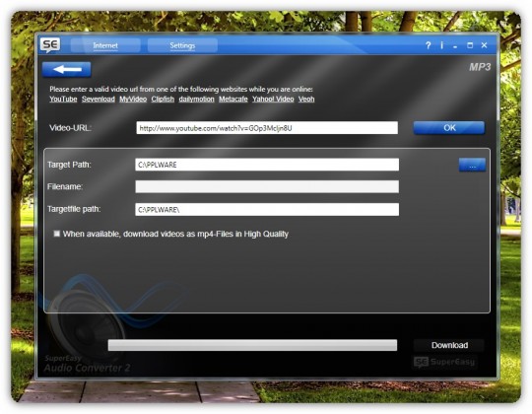Open the Sevenload link
Screen dimensions: 532x414
tap(99, 100)
